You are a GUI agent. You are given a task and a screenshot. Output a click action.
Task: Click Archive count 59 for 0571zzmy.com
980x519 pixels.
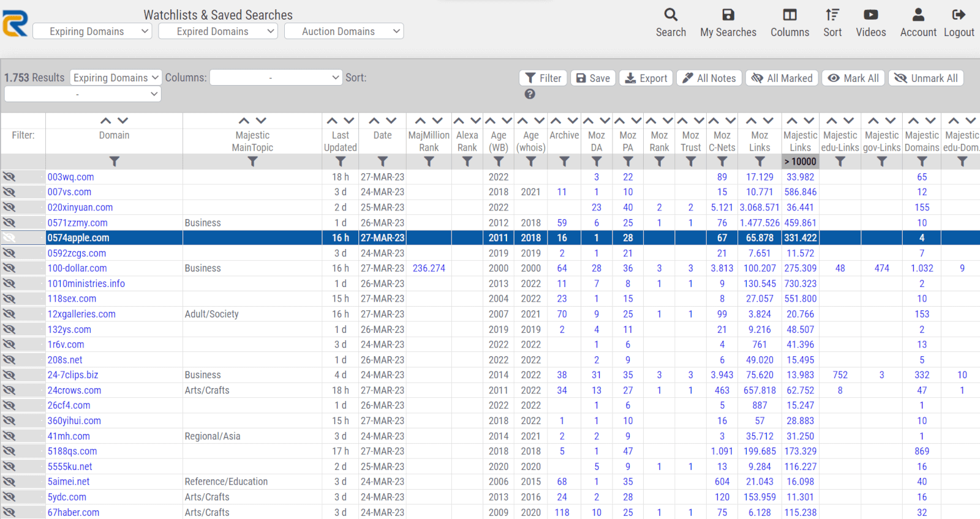pos(562,223)
